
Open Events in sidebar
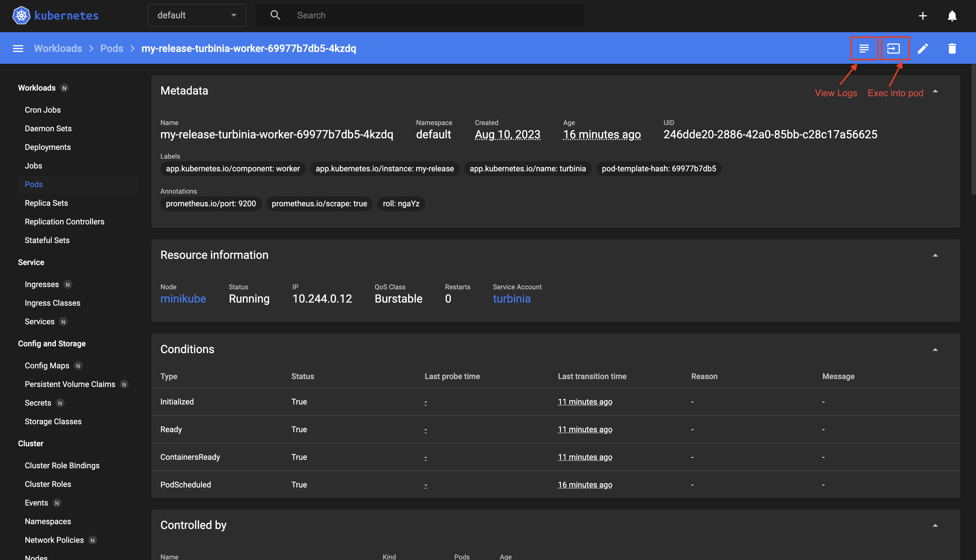(36, 503)
